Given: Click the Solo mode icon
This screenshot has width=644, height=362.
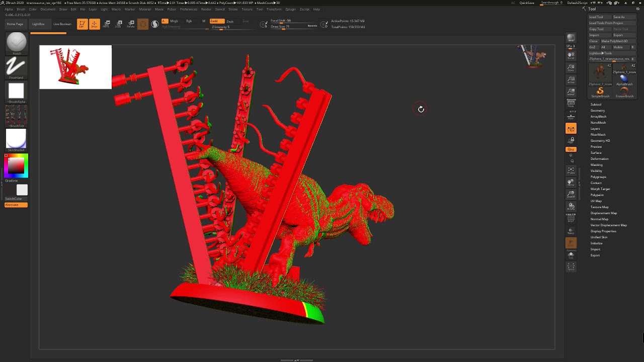Looking at the screenshot, I should click(x=571, y=255).
